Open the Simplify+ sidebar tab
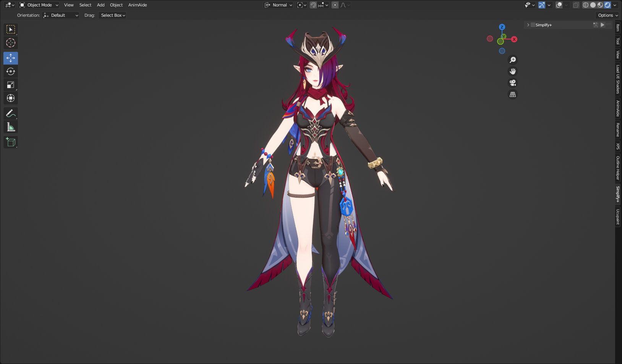Viewport: 622px width, 364px height. (x=618, y=194)
